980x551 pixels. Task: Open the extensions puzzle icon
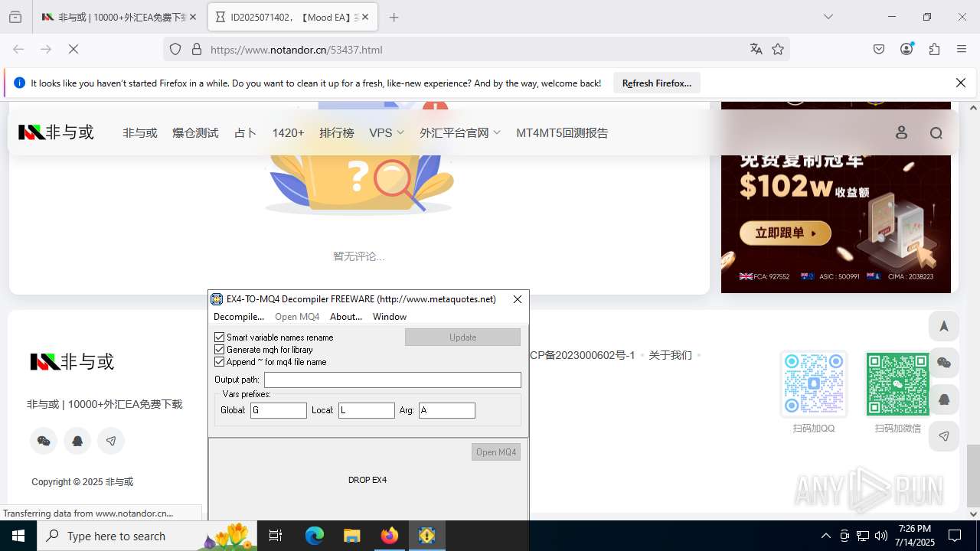[x=934, y=49]
